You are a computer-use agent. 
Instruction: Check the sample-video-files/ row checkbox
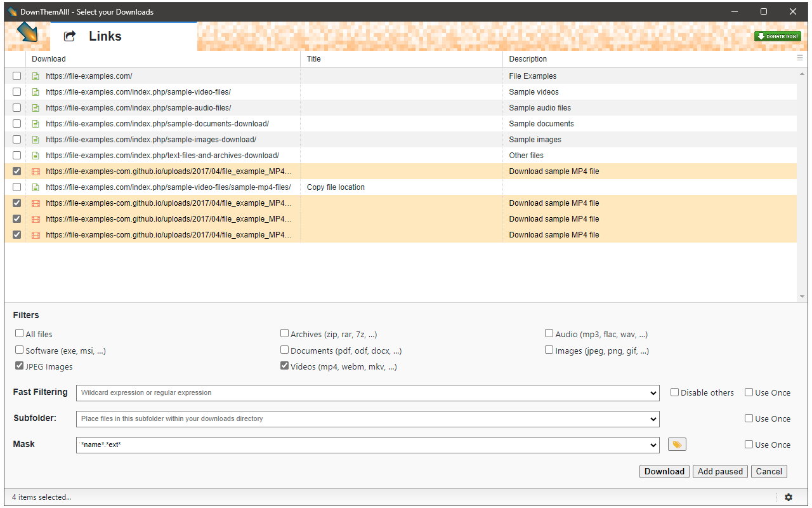[x=17, y=91]
